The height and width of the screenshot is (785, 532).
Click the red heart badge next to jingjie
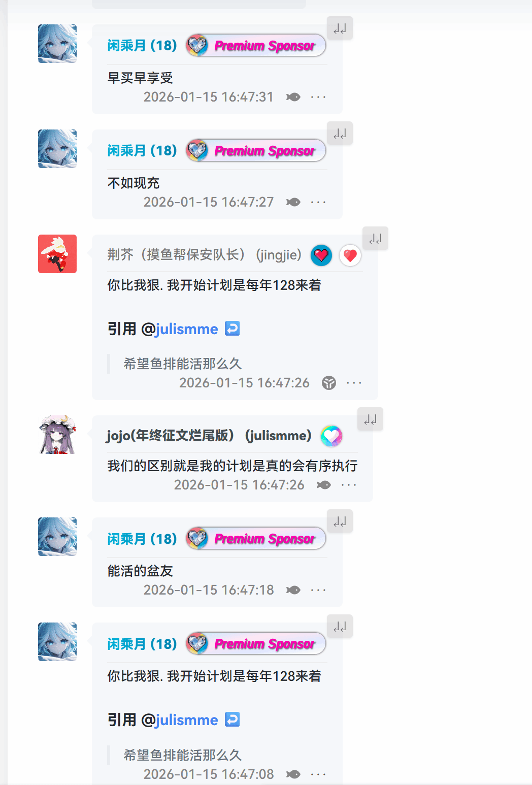click(x=350, y=255)
